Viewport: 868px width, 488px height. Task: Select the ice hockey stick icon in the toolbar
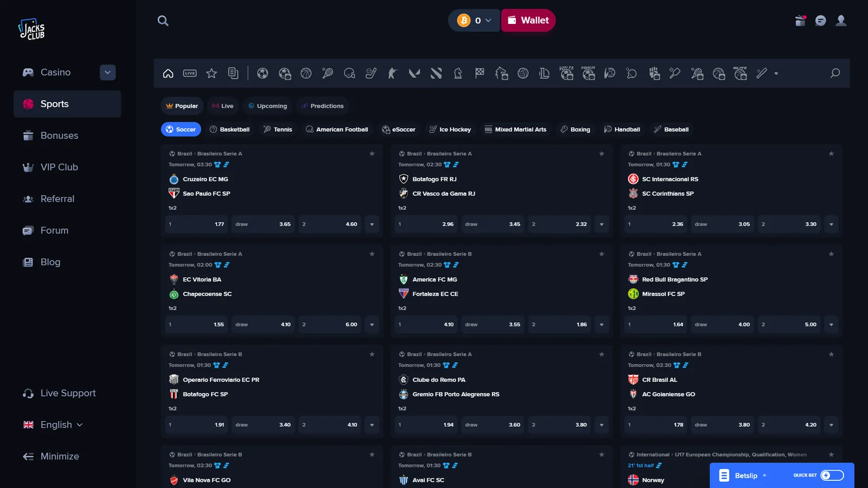371,73
